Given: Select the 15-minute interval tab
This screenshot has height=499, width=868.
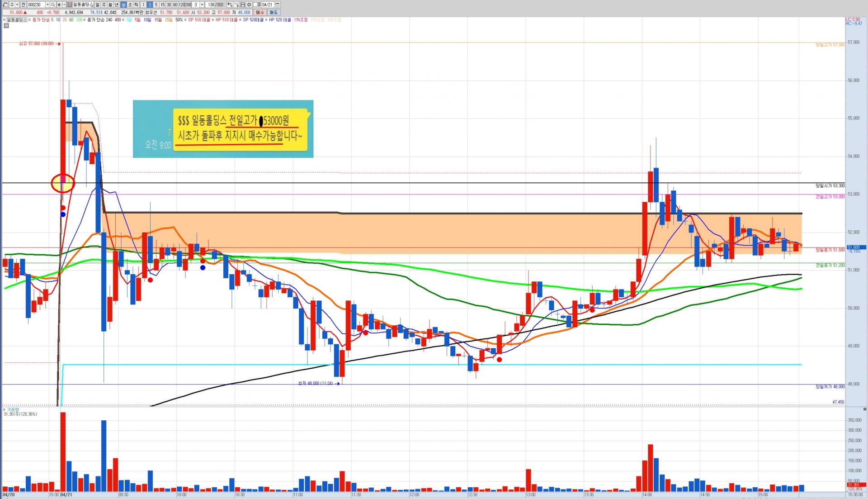Looking at the screenshot, I should tap(162, 5).
